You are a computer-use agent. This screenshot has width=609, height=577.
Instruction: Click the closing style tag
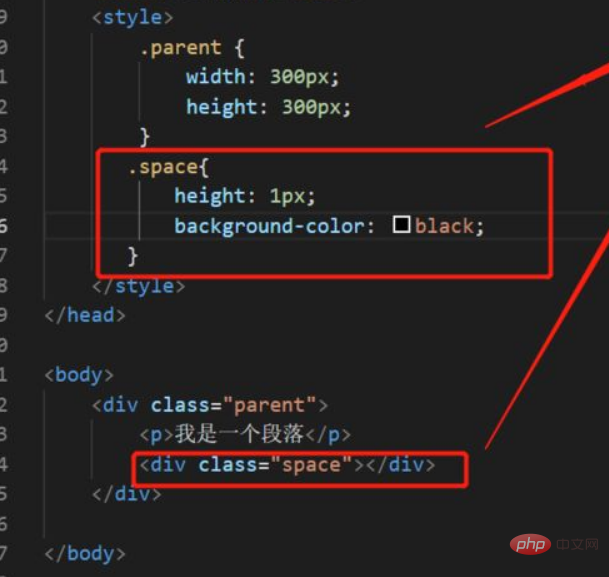(x=139, y=287)
